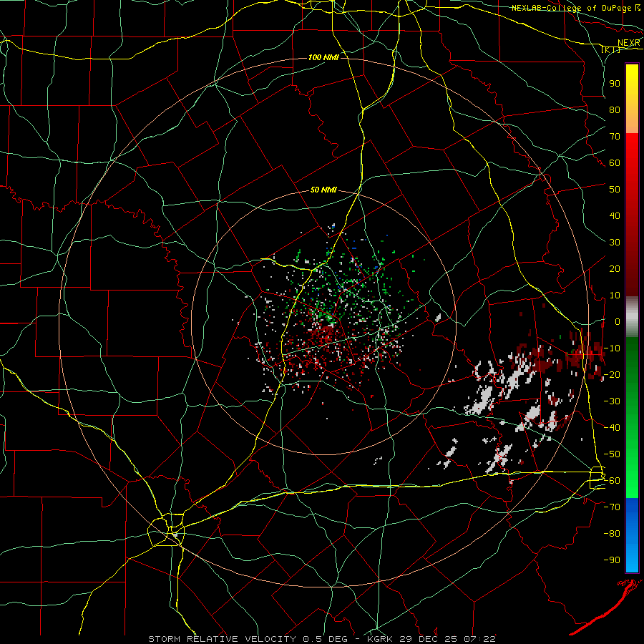644x644 pixels.
Task: Click the 50 NMI range ring label
Action: pos(323,190)
